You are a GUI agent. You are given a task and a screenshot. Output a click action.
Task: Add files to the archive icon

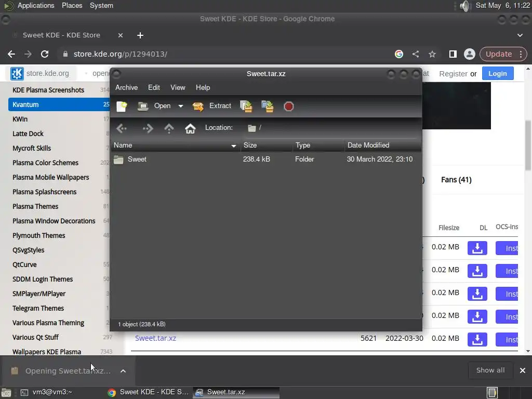pos(246,106)
